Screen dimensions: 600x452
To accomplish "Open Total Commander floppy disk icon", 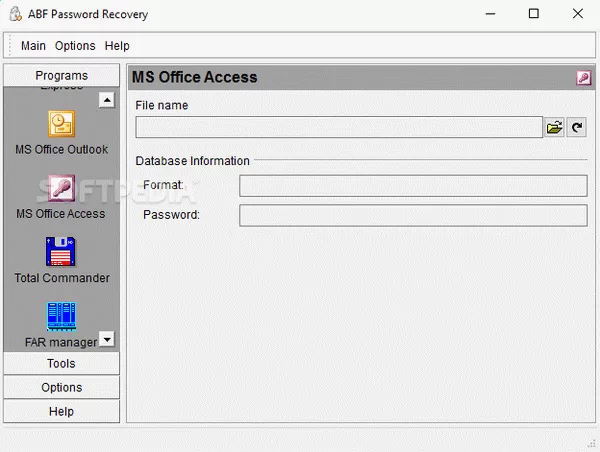I will coord(61,252).
